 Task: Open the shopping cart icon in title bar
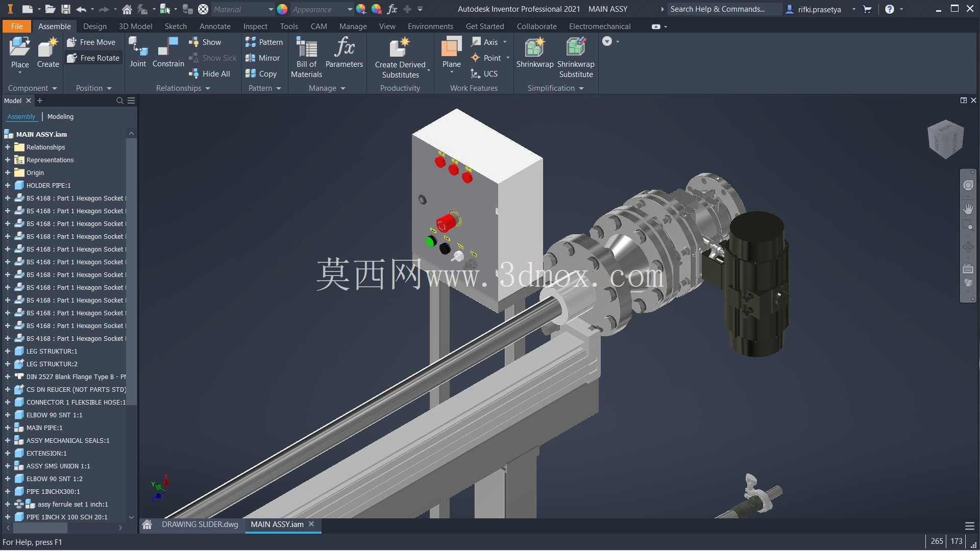(867, 9)
